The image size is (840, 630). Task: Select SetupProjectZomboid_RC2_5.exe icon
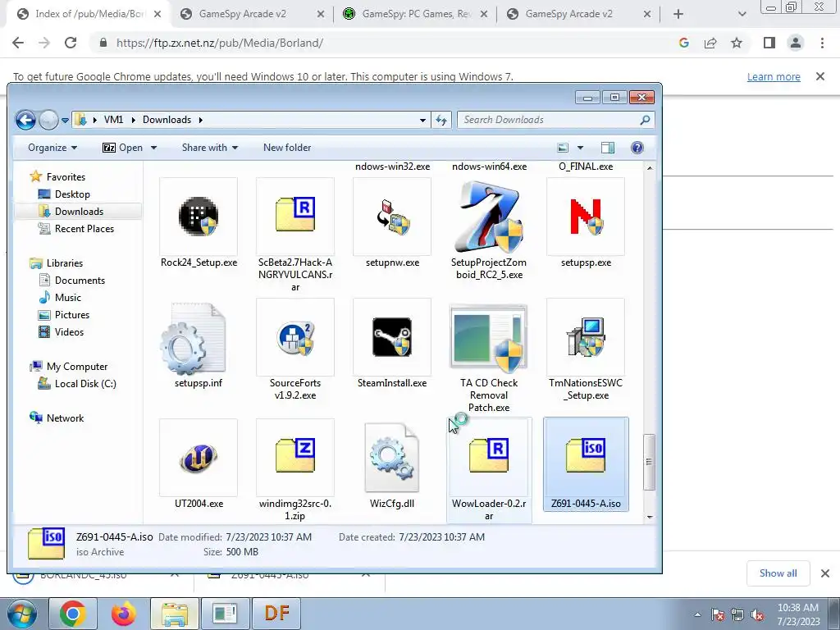point(489,217)
